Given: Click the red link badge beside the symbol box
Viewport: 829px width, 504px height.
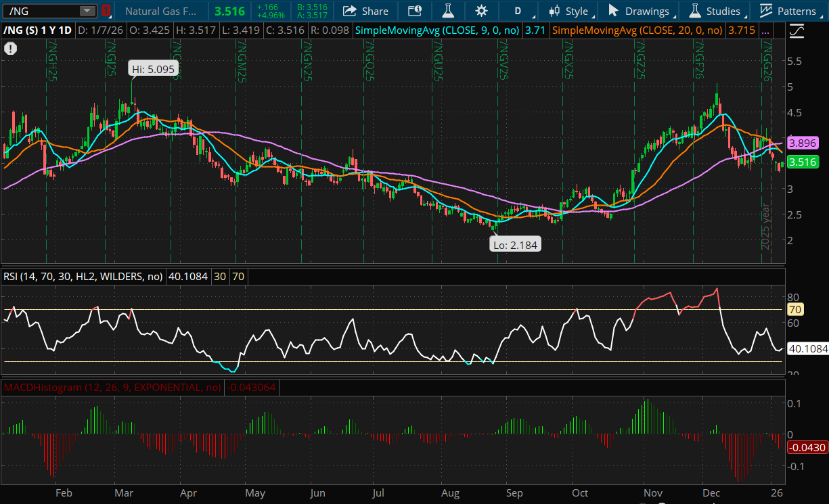Looking at the screenshot, I should click(x=106, y=11).
